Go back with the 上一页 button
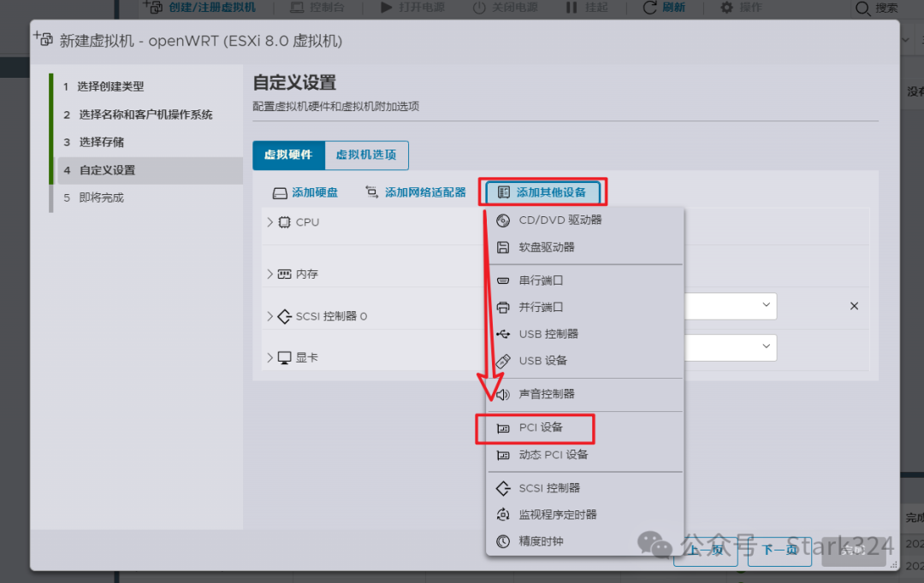 point(705,551)
